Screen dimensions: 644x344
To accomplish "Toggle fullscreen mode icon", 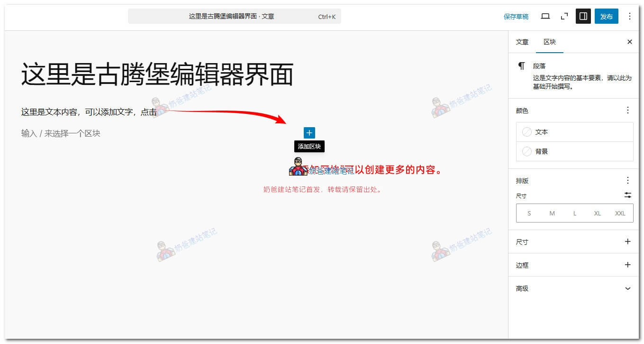I will (x=564, y=16).
